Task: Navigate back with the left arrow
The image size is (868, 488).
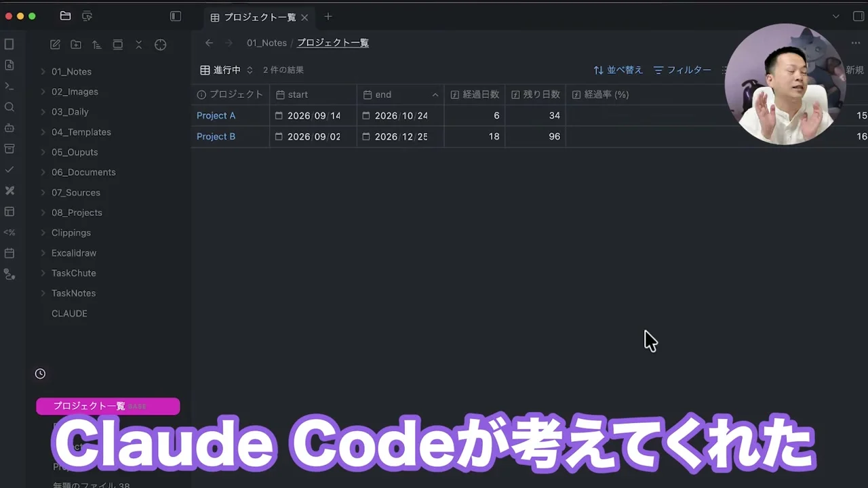Action: tap(209, 43)
